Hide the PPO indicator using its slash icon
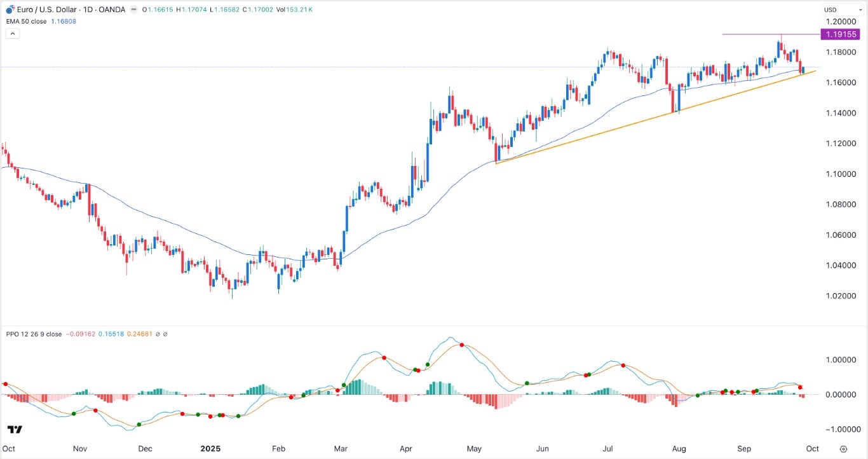868x459 pixels. [158, 333]
